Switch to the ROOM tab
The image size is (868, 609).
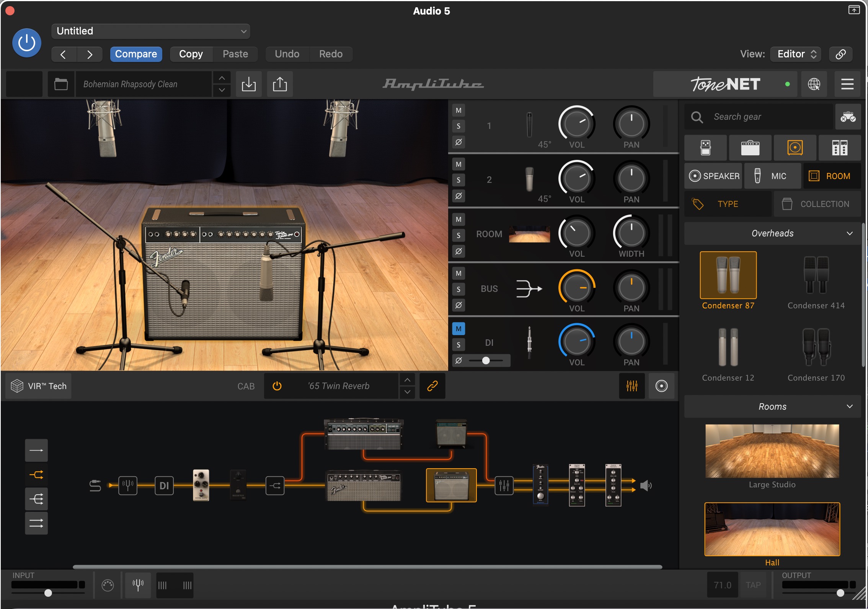click(x=832, y=176)
